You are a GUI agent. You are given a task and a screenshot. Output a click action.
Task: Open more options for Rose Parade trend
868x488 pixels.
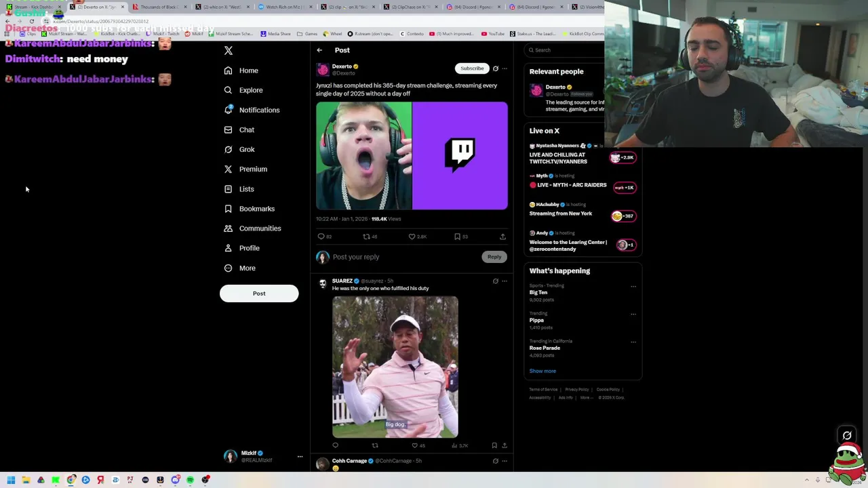(633, 342)
